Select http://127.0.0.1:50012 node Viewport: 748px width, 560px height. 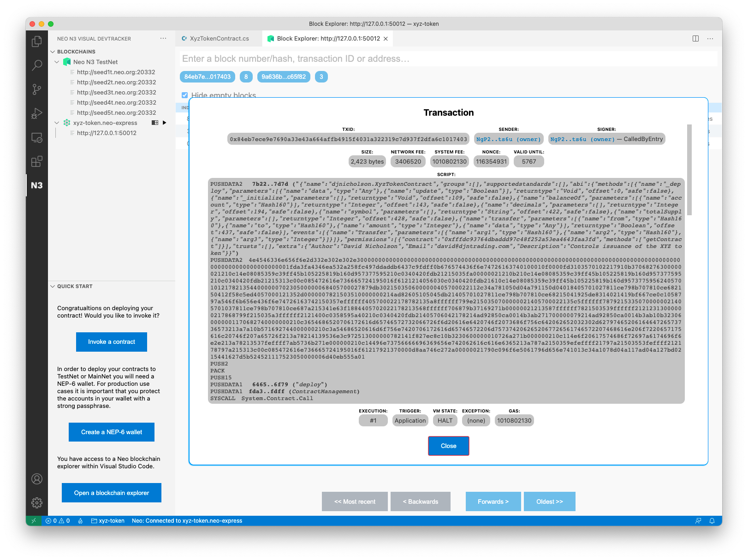tap(107, 133)
